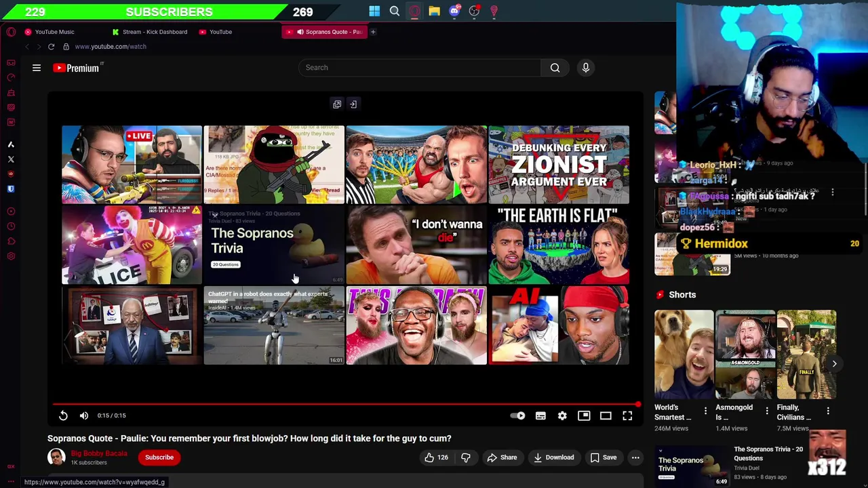868x488 pixels.
Task: Toggle the autoplay switch in the player
Action: point(517,415)
